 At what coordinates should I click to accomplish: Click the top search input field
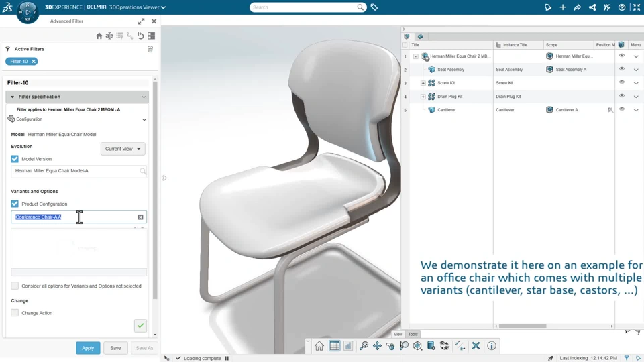coord(303,7)
